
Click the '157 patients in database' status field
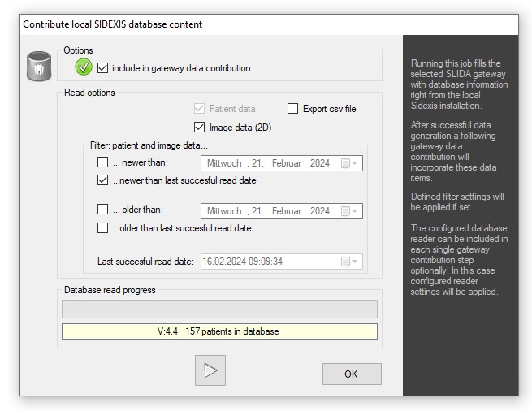coord(219,331)
